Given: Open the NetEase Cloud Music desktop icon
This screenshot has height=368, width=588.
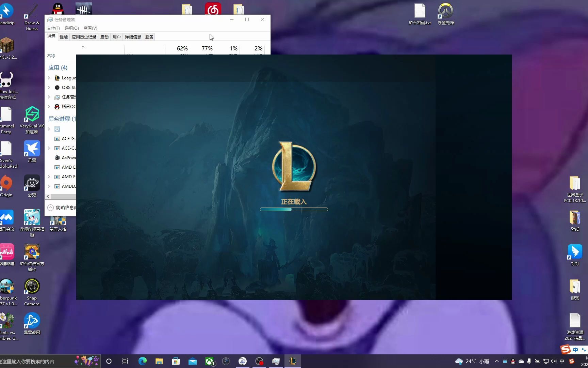Looking at the screenshot, I should click(x=213, y=9).
